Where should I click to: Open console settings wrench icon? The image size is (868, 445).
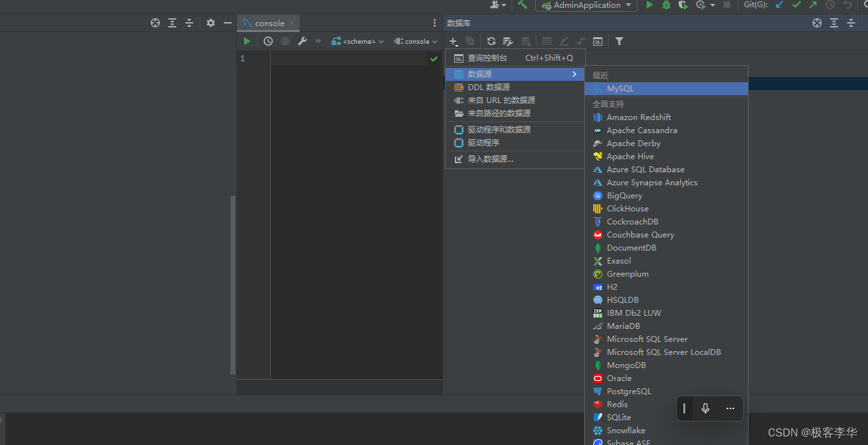[302, 41]
